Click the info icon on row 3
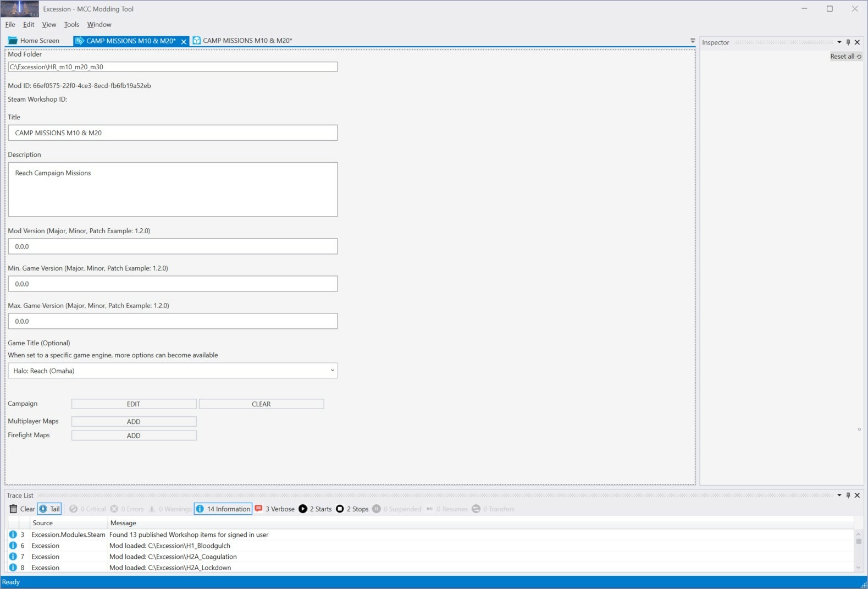This screenshot has width=868, height=589. [13, 535]
